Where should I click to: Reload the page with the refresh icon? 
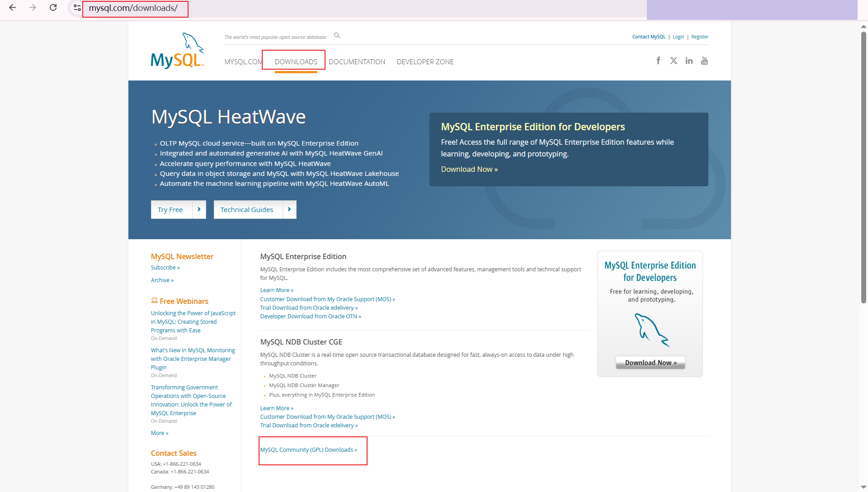(x=53, y=8)
